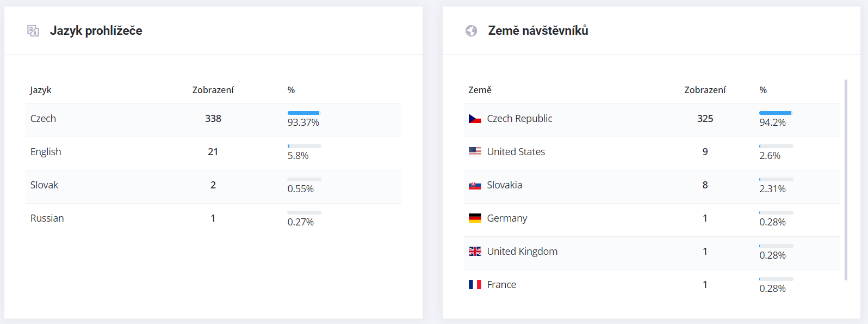Select the Slovak language row
This screenshot has height=324, width=868.
tap(213, 187)
